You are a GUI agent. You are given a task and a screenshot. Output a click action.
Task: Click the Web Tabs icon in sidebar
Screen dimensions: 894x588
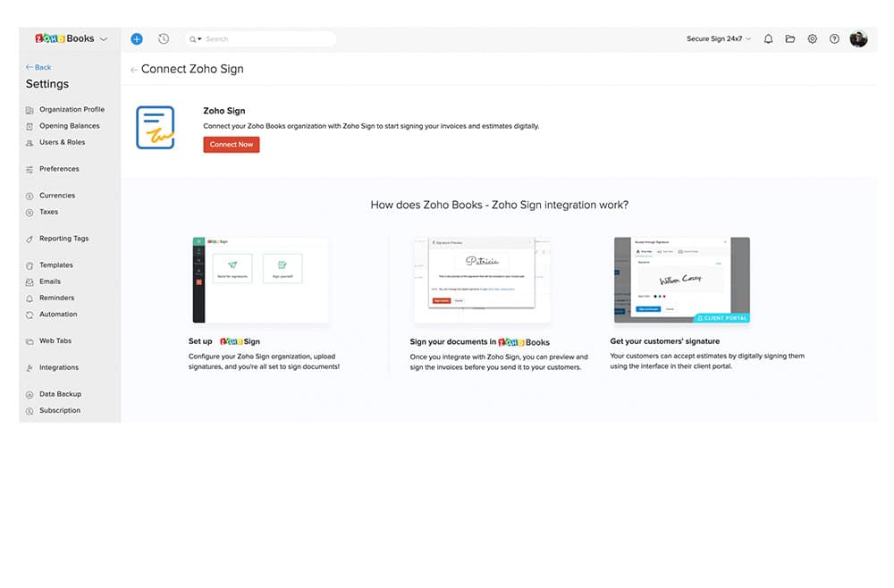(30, 342)
